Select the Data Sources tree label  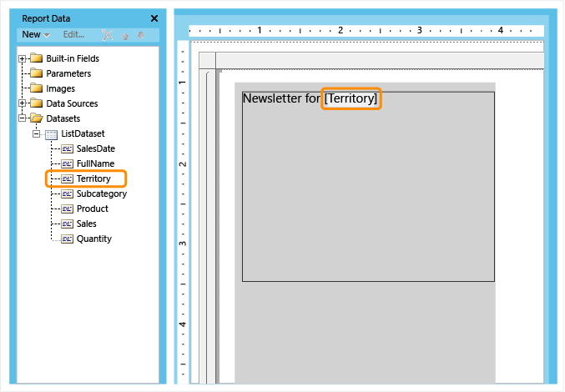coord(72,103)
